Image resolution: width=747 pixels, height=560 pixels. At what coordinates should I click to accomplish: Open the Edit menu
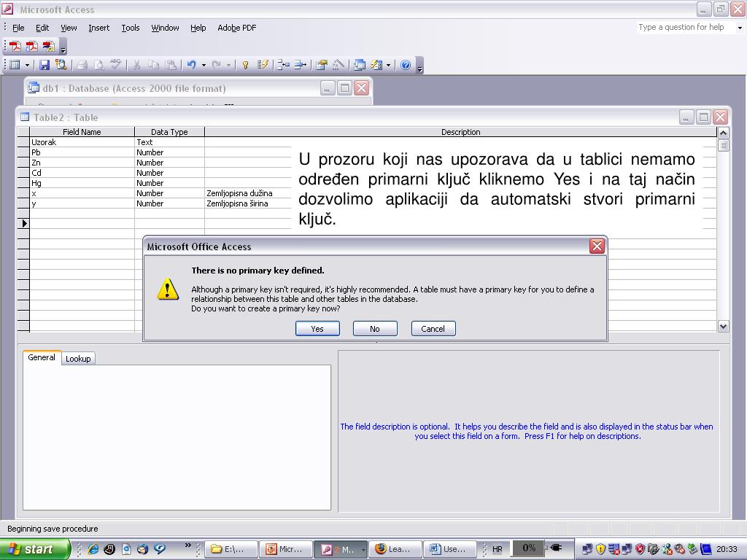(42, 28)
